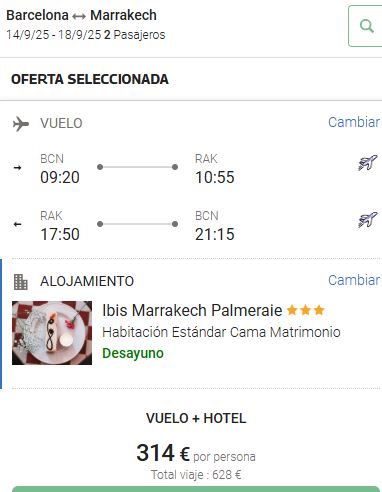
Task: Click the left arrow return flight icon
Action: click(17, 224)
